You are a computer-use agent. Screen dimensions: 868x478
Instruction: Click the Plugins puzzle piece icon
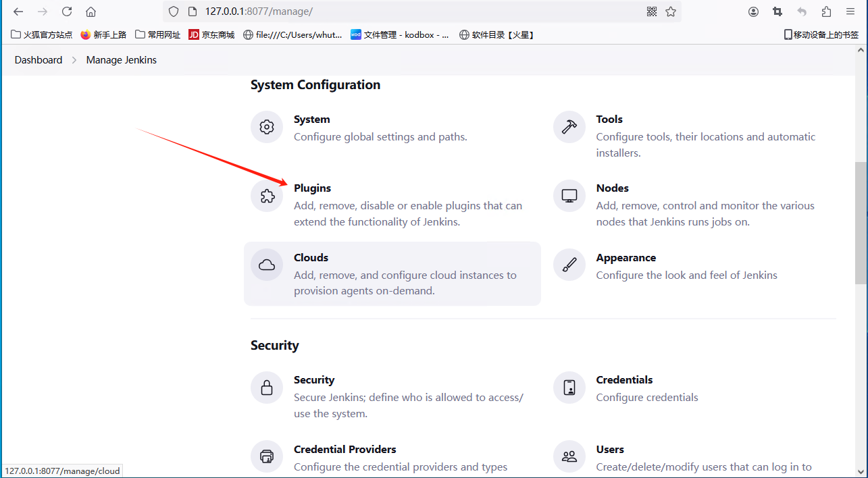[267, 196]
